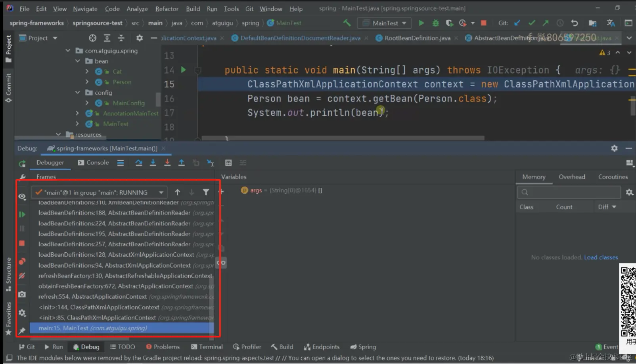The image size is (636, 364).
Task: Open the Commit sidebar tool window
Action: click(x=8, y=88)
